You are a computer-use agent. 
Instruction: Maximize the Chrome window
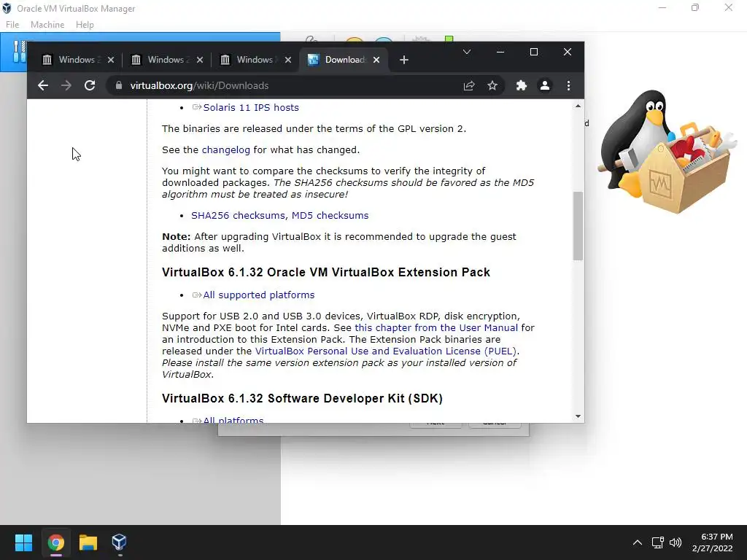[x=534, y=52]
